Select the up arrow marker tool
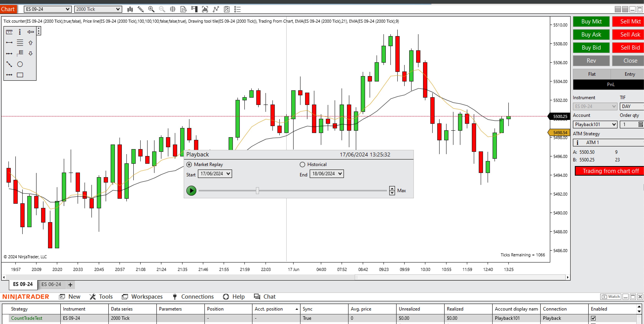The height and width of the screenshot is (324, 644). (31, 43)
